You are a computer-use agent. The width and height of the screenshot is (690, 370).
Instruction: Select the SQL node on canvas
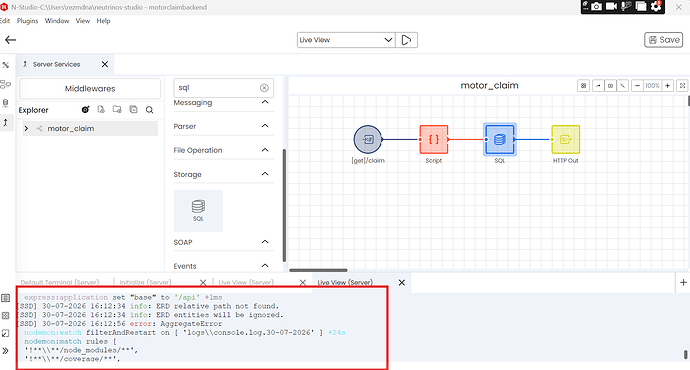500,139
